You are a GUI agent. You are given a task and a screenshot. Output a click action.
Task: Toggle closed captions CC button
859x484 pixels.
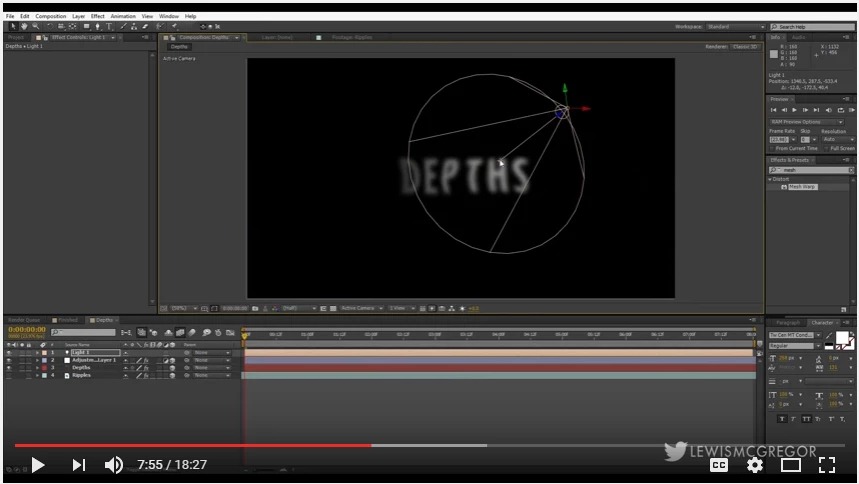click(x=719, y=465)
